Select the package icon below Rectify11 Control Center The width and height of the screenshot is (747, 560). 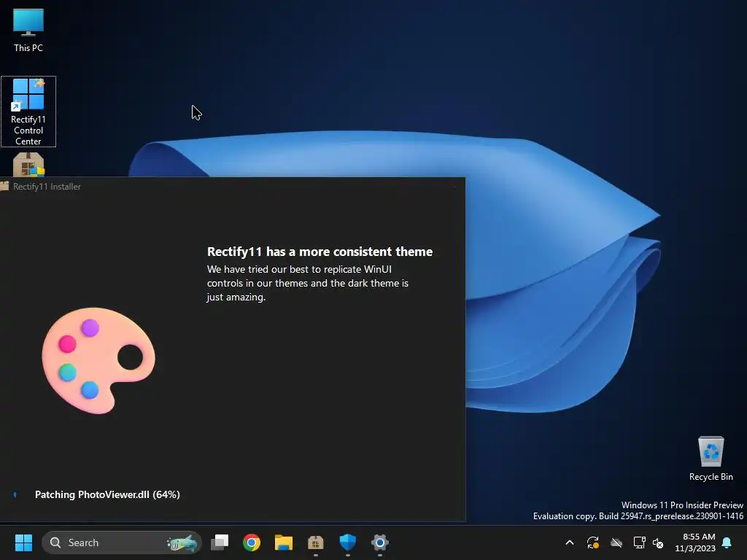pos(28,165)
